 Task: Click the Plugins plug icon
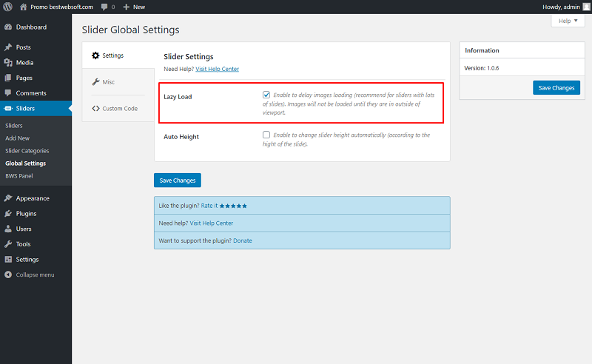pyautogui.click(x=8, y=213)
